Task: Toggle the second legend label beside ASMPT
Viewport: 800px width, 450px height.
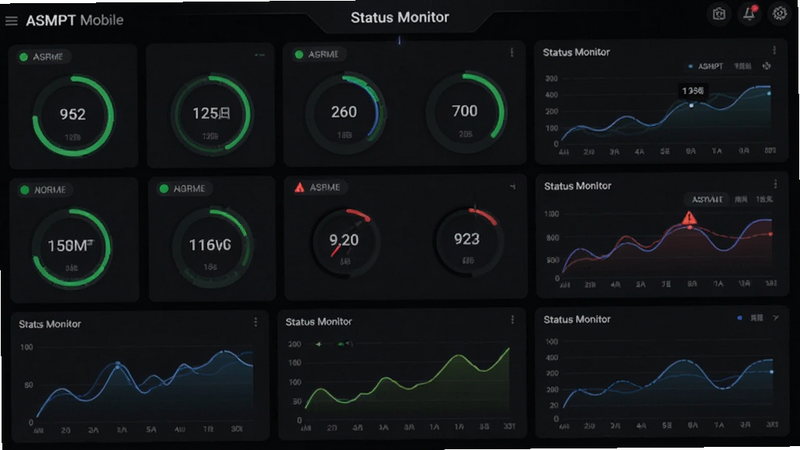Action: [742, 66]
